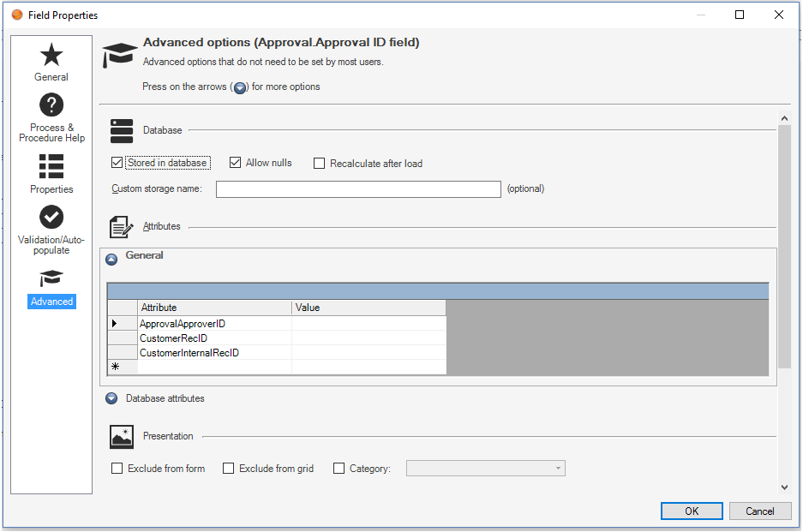The height and width of the screenshot is (532, 803).
Task: Open Process & Procedure Help via question mark icon
Action: coord(51,105)
